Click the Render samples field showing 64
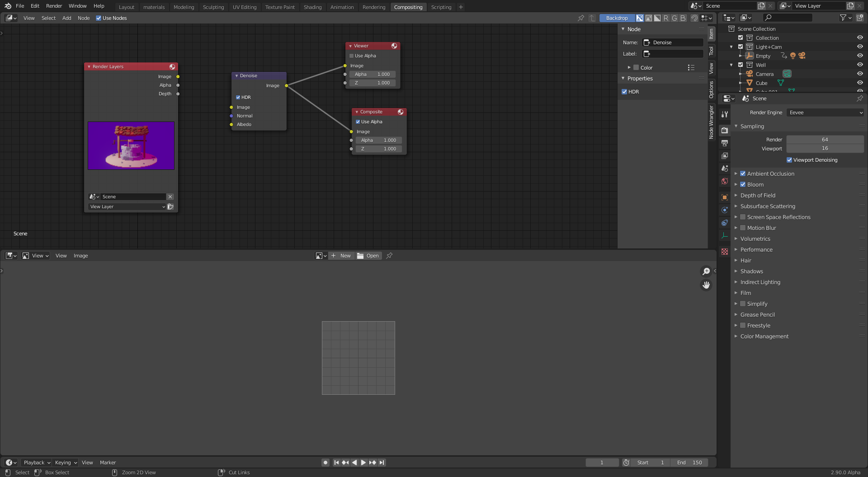 (x=825, y=140)
